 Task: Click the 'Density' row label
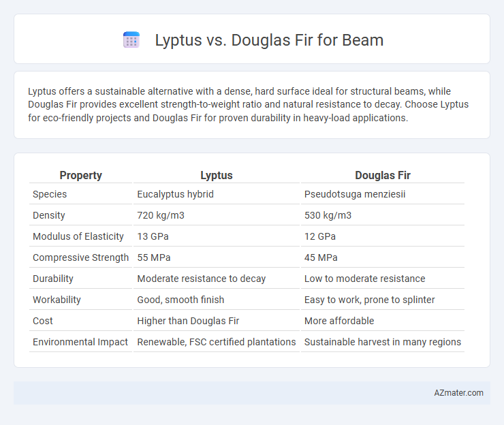coord(49,215)
